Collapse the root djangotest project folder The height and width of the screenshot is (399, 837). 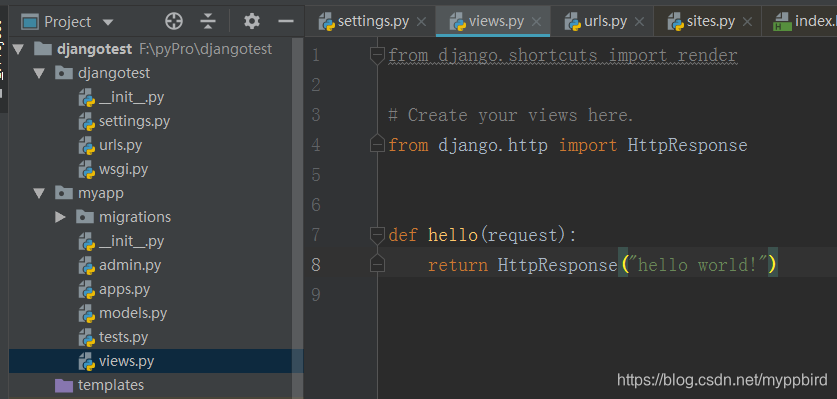tap(18, 50)
